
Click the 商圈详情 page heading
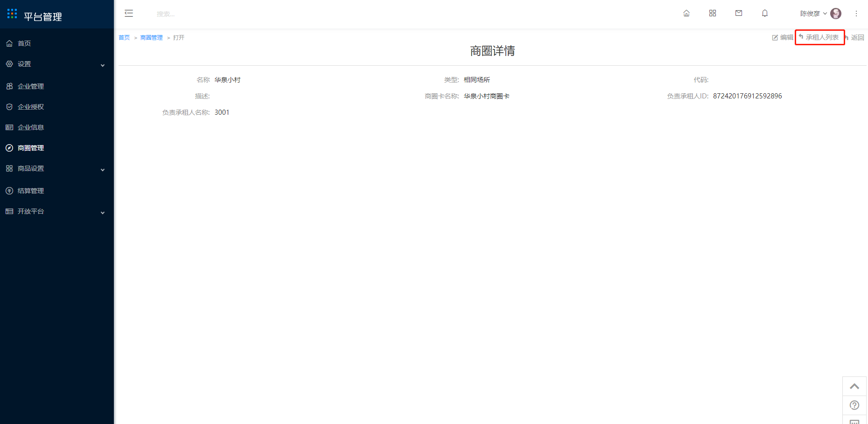(492, 51)
